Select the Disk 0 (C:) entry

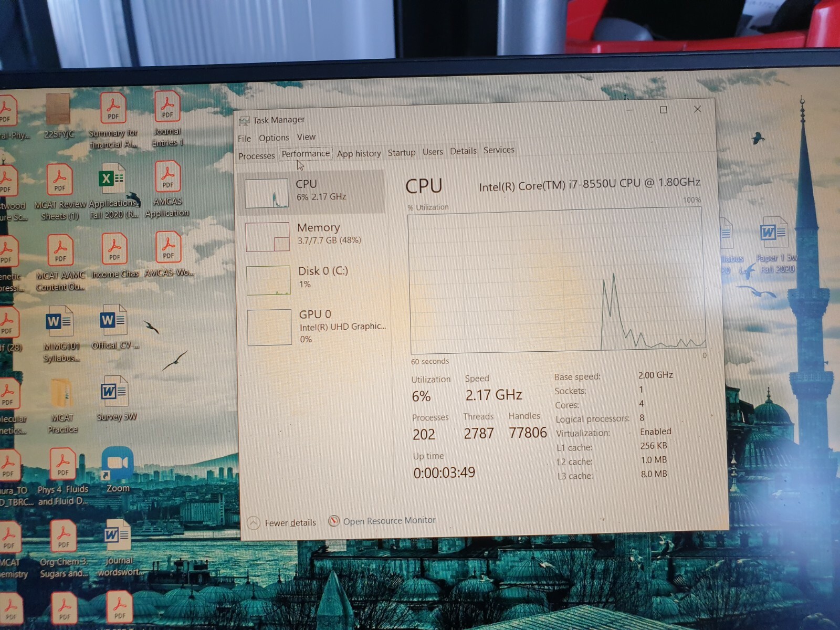314,279
